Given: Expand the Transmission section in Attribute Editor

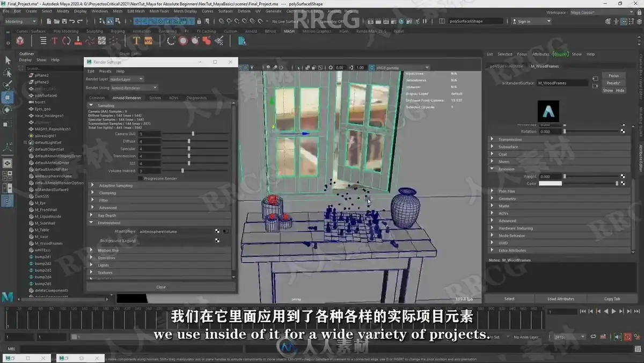Looking at the screenshot, I should [559, 139].
